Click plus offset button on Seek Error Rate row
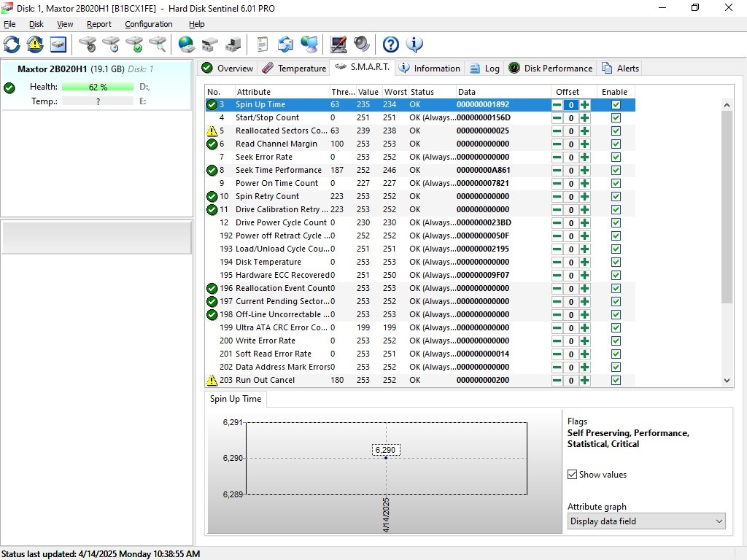 584,157
